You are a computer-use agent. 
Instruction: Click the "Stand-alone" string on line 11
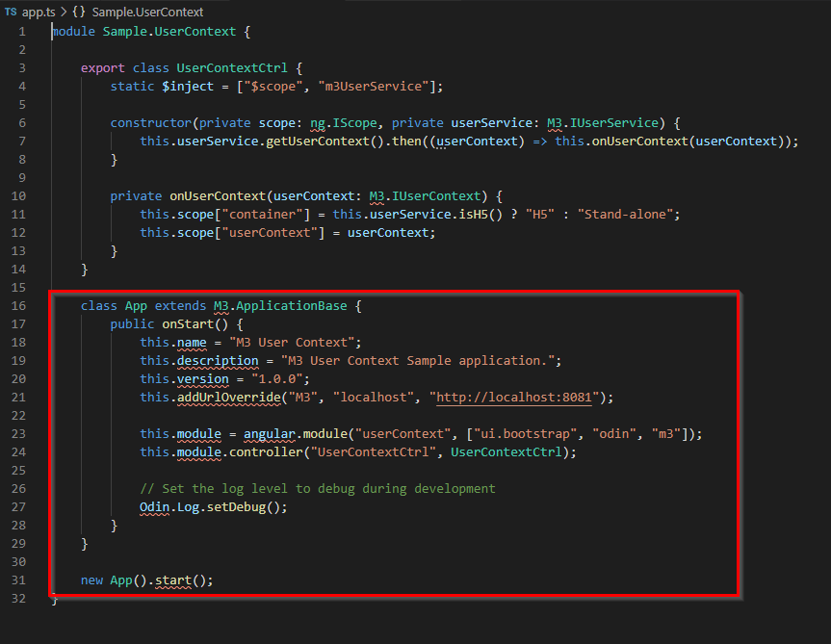(625, 215)
